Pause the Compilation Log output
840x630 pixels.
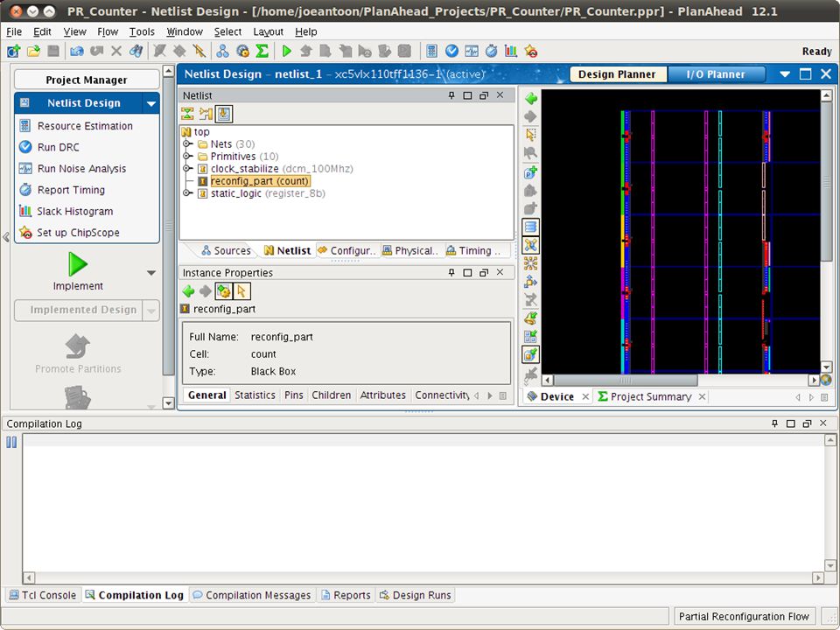11,442
